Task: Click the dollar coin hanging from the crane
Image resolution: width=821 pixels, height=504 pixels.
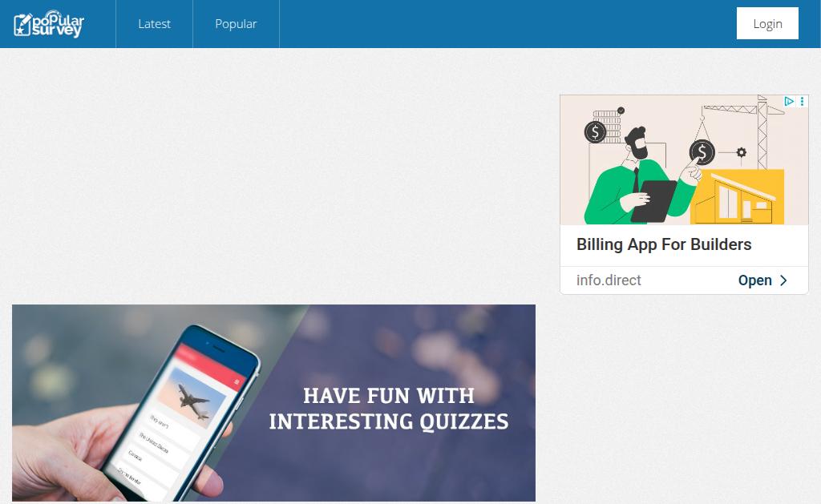Action: (702, 152)
